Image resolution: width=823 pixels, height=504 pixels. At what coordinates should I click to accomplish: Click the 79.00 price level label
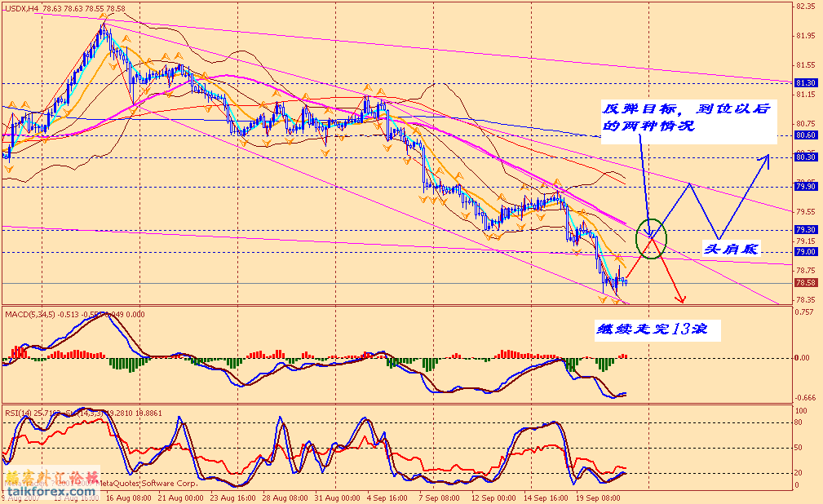coord(806,252)
